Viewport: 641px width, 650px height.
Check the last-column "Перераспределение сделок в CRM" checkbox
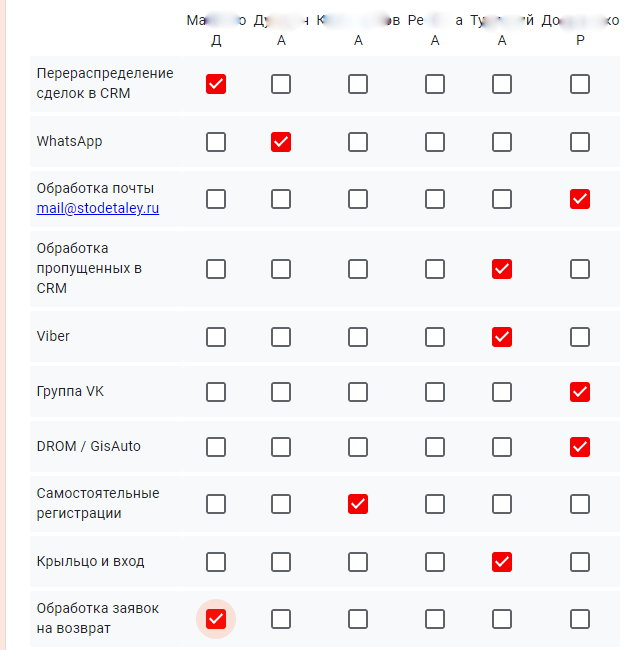click(579, 84)
